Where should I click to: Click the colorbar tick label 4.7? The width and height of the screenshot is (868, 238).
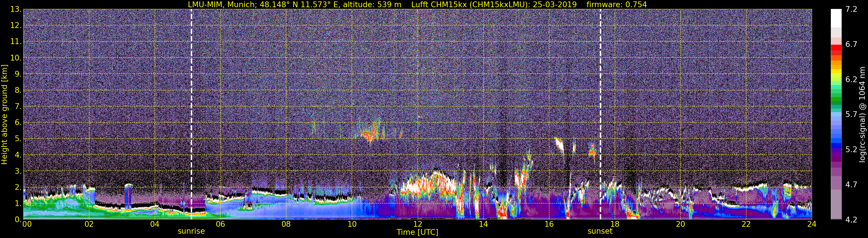(851, 185)
